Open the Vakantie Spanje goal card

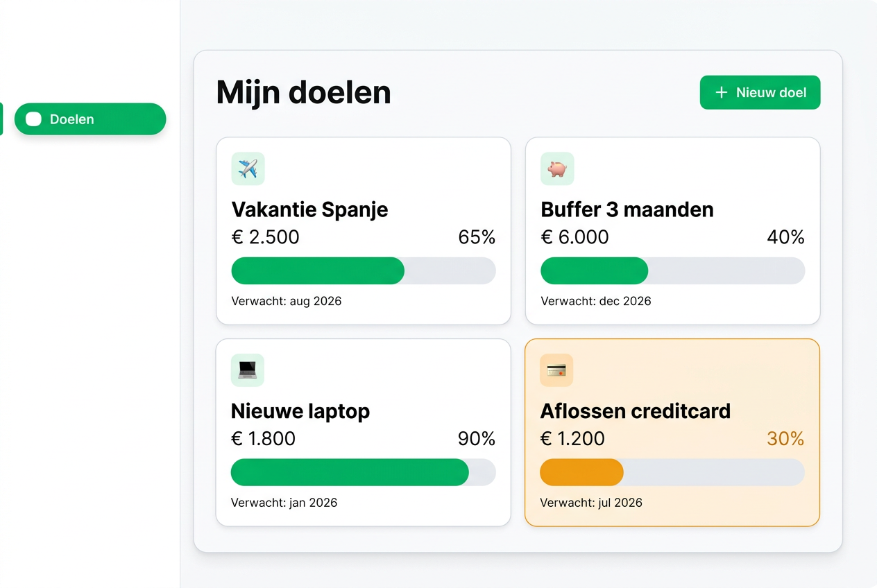coord(364,230)
